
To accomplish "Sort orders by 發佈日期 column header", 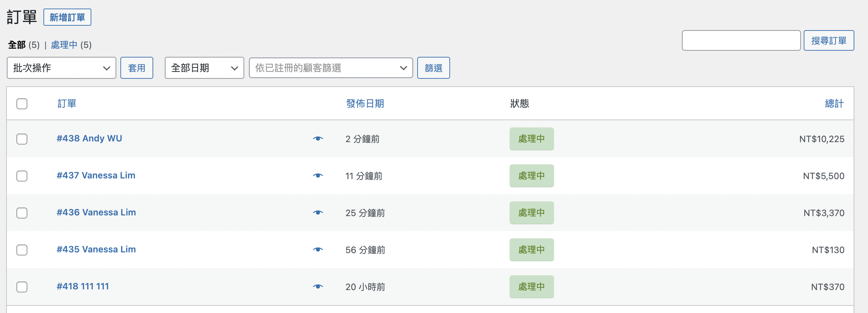I will [x=365, y=103].
